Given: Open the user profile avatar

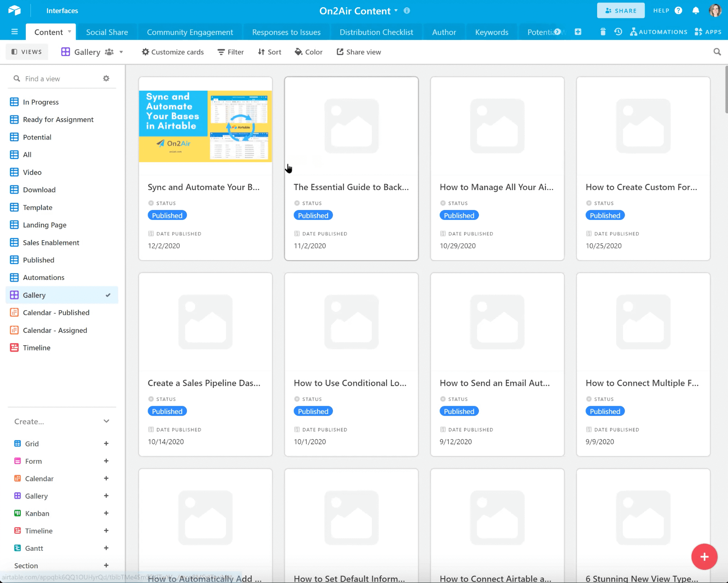Looking at the screenshot, I should pyautogui.click(x=715, y=11).
